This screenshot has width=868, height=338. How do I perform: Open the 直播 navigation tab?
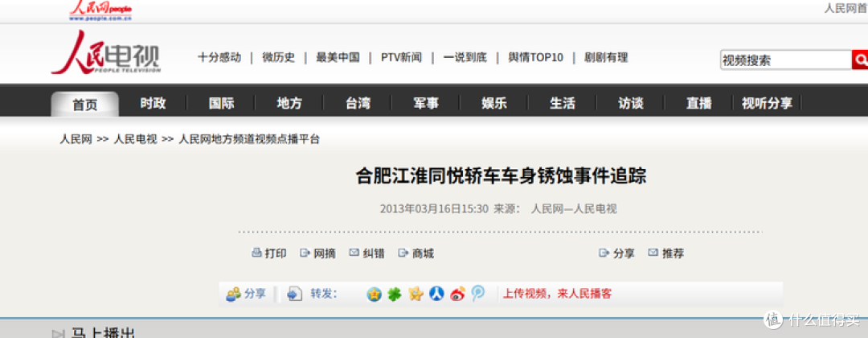pyautogui.click(x=698, y=103)
